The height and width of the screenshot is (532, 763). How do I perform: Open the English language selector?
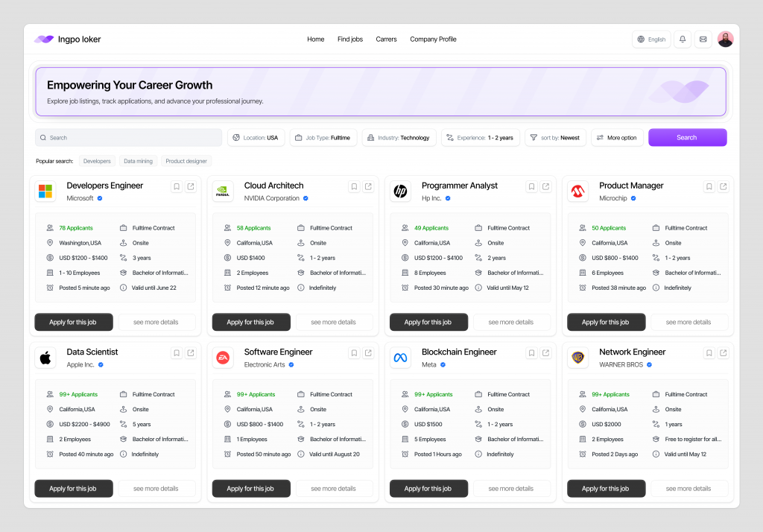pyautogui.click(x=650, y=39)
